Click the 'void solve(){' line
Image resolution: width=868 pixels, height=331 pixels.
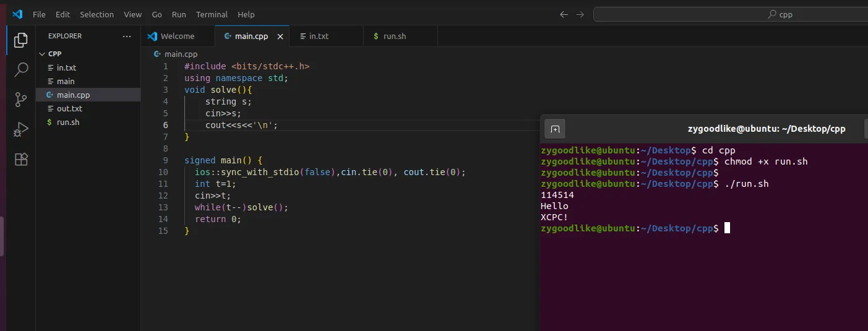(218, 90)
